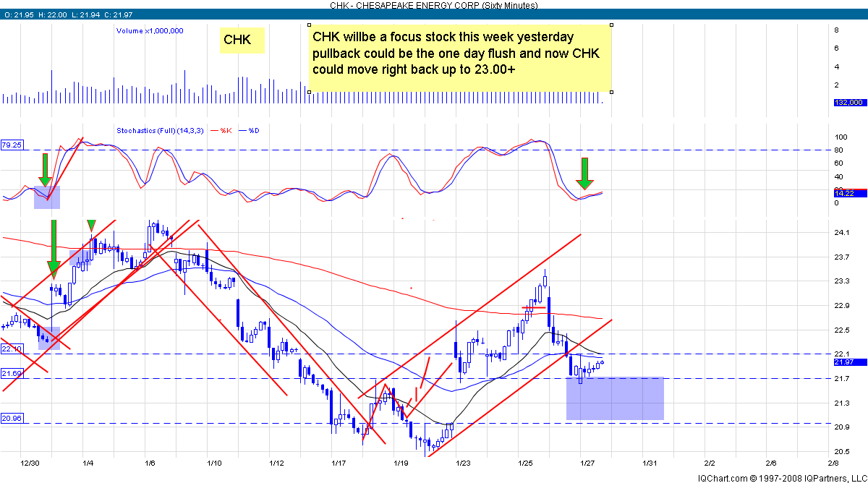Viewport: 868px width, 483px height.
Task: Click the bottom-right handle of the yellow annotation box
Action: click(612, 92)
